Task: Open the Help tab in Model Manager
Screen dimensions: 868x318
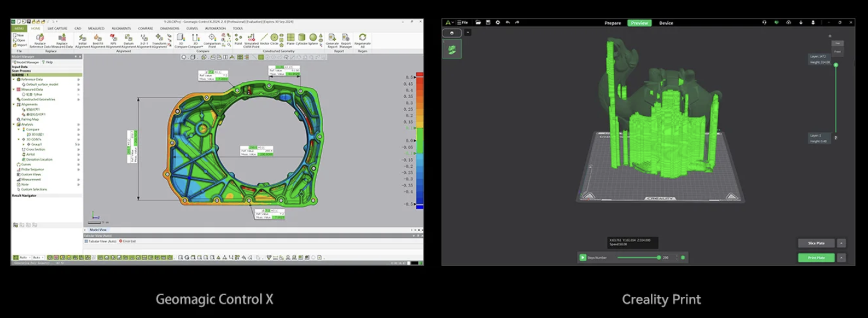Action: click(x=47, y=62)
